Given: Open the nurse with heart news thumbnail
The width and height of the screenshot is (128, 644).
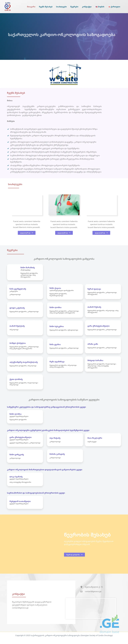Looking at the screenshot, I should [x=64, y=205].
